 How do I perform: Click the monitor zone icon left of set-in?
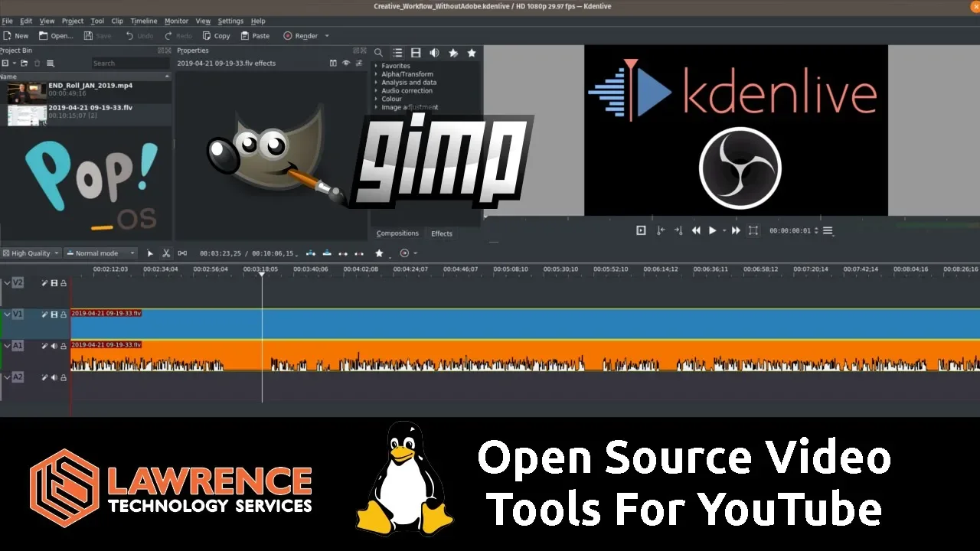tap(641, 230)
